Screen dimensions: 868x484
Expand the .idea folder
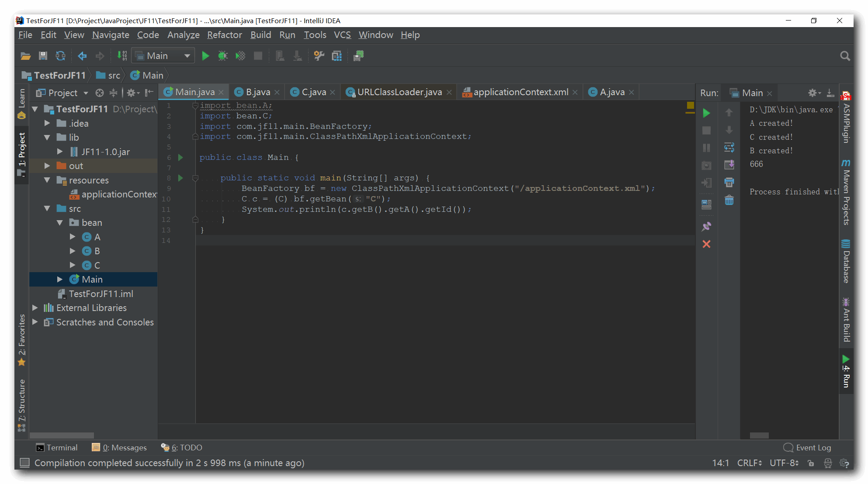point(47,123)
